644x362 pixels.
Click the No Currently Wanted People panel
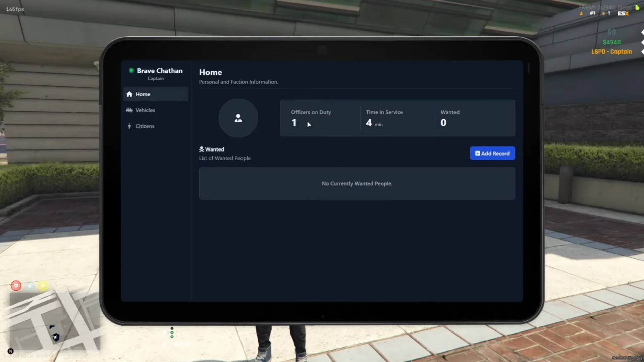pos(357,183)
